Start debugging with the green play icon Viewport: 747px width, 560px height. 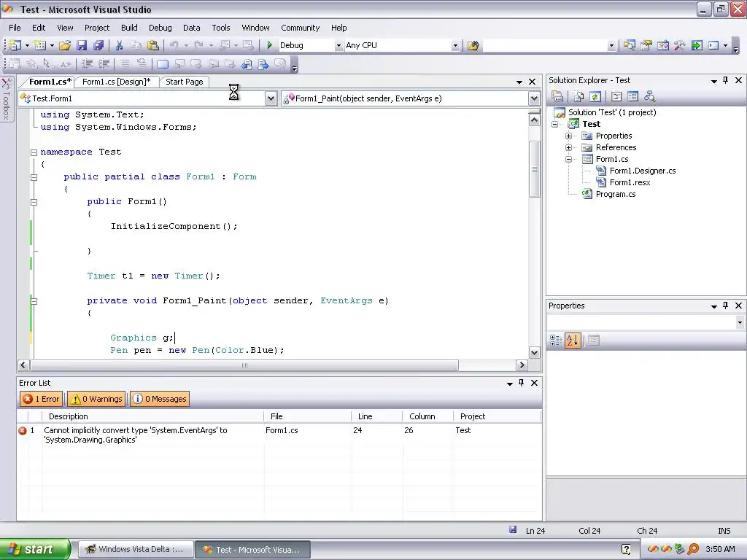270,45
